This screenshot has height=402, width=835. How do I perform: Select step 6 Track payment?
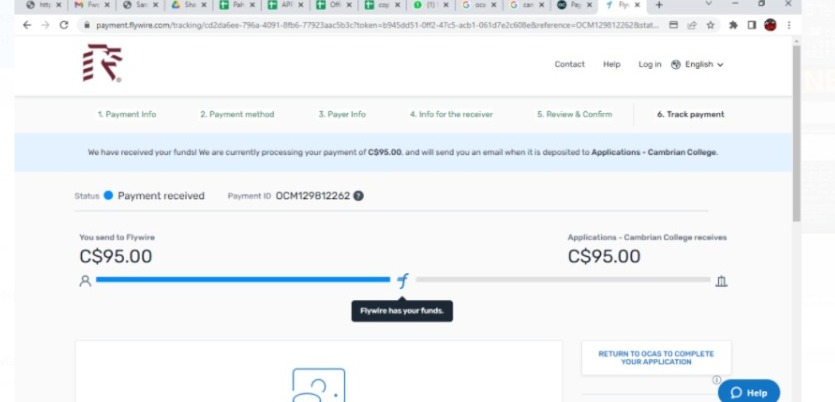690,114
